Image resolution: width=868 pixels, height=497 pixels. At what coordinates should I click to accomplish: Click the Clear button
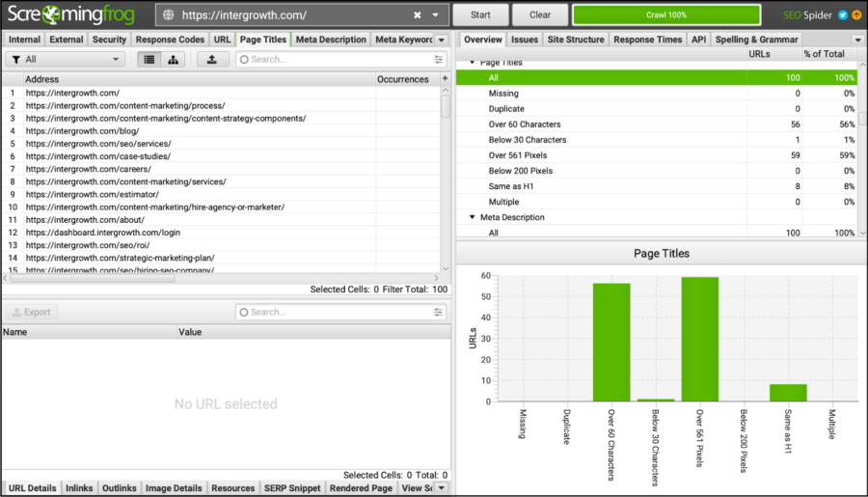[540, 15]
